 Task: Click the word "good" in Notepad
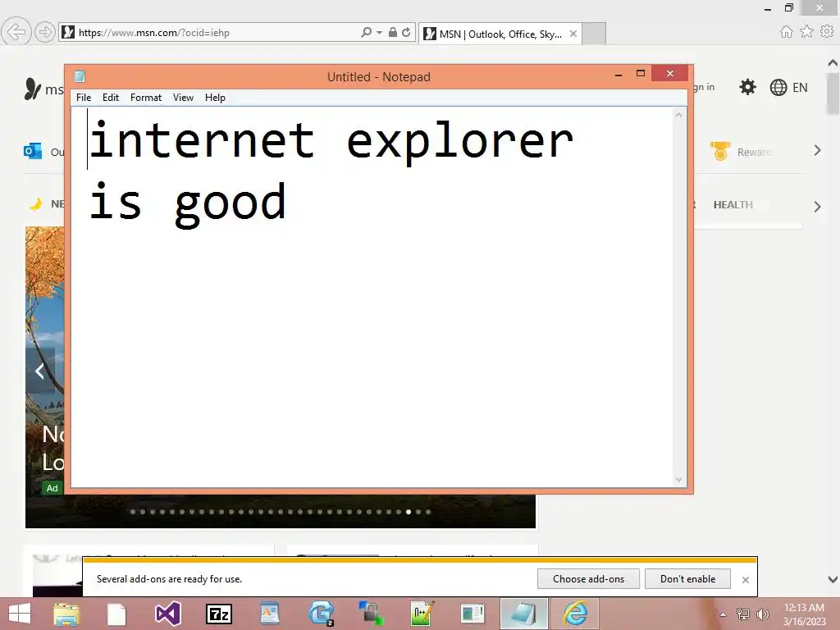coord(231,204)
